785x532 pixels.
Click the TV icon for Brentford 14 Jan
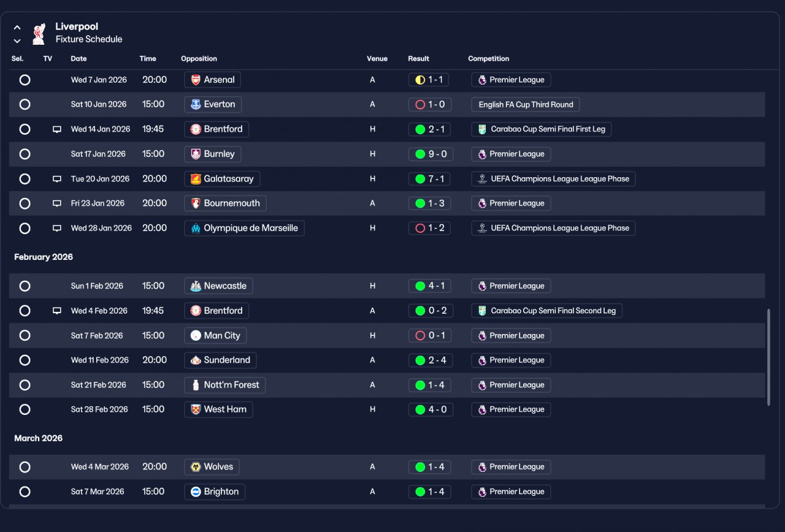click(x=57, y=129)
